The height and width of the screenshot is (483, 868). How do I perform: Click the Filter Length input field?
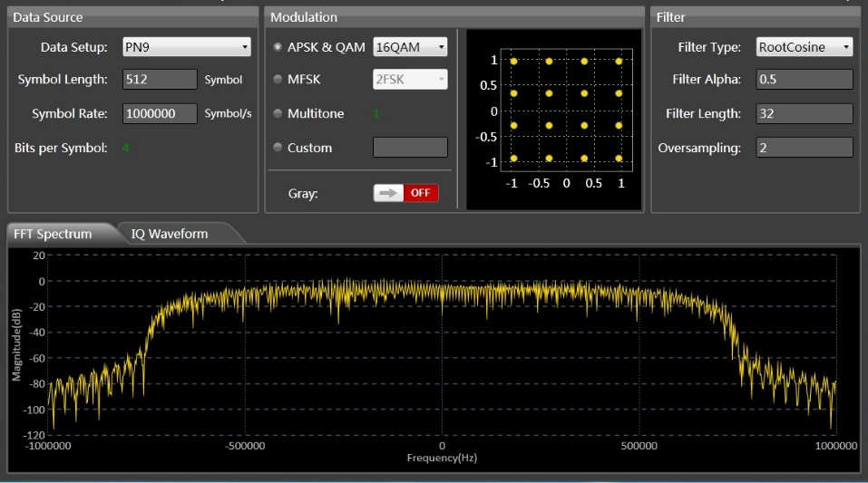click(x=804, y=114)
